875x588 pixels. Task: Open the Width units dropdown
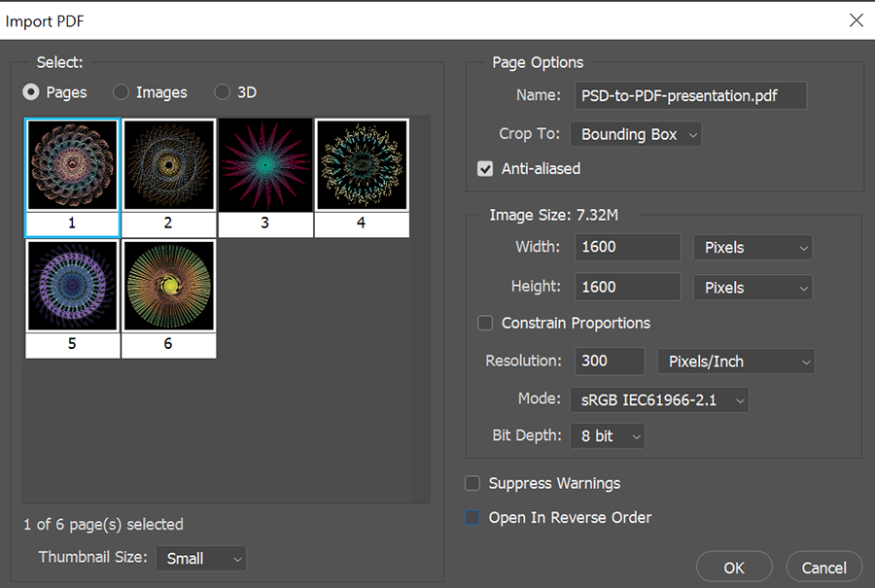click(752, 247)
